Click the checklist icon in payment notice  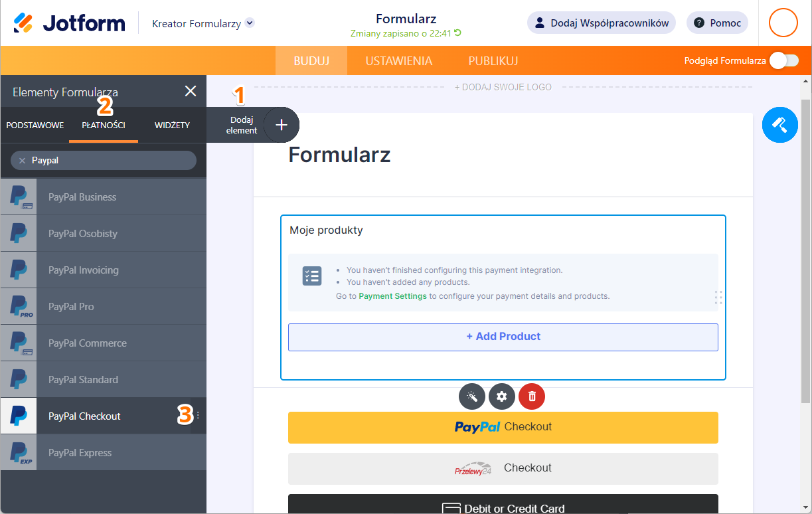(x=312, y=276)
